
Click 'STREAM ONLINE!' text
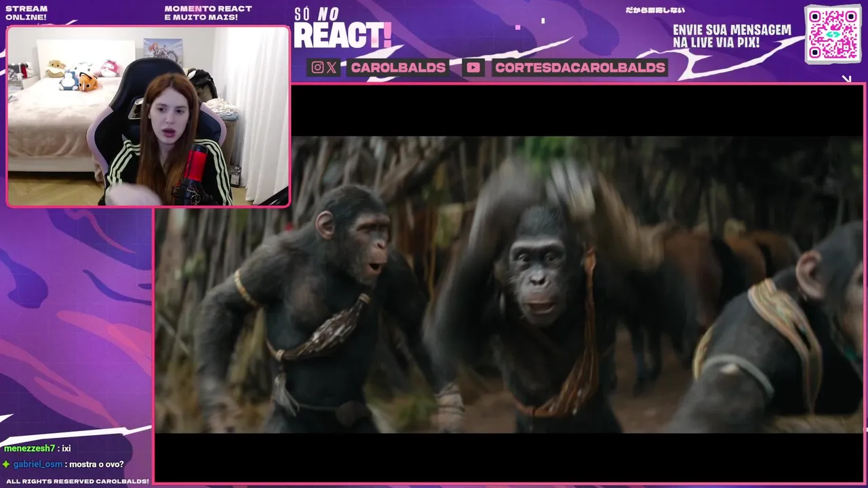26,13
